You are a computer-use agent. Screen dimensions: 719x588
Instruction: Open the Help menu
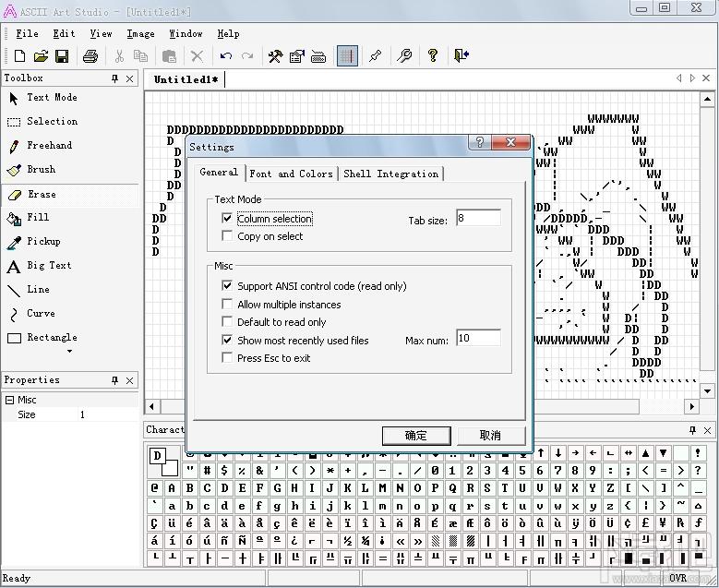[x=228, y=33]
